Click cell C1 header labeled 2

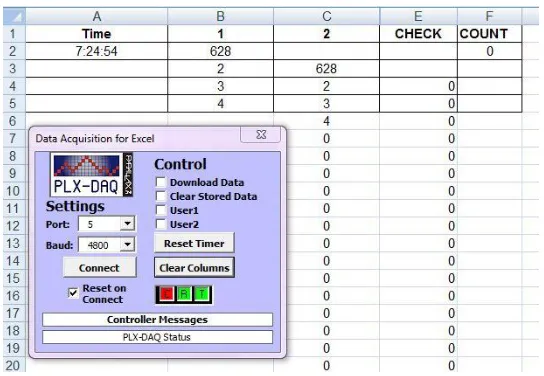(326, 34)
